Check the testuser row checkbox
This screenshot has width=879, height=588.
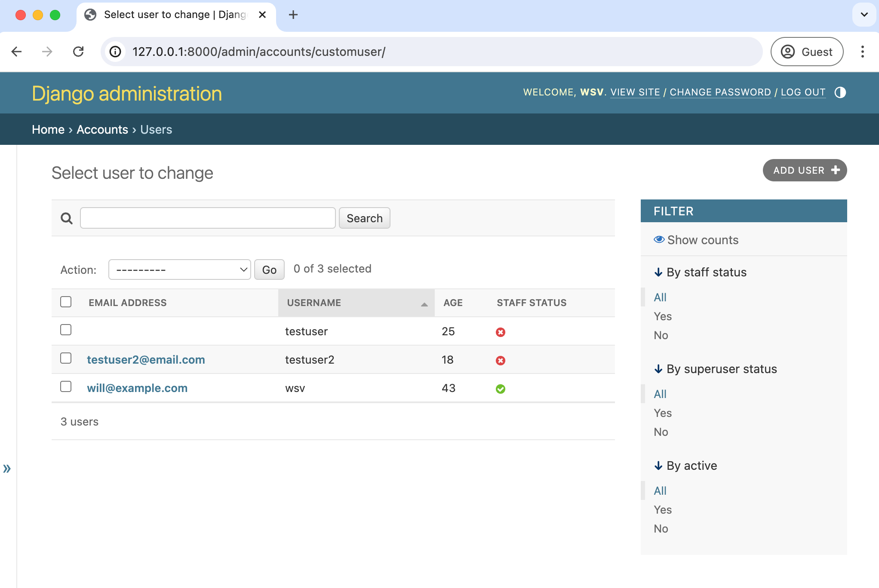click(x=66, y=330)
